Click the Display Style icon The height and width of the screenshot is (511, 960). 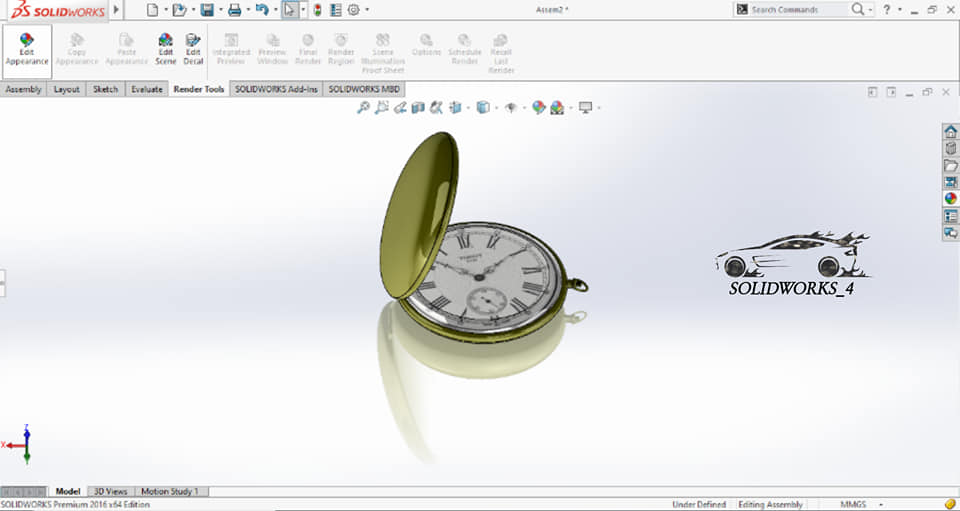point(483,108)
